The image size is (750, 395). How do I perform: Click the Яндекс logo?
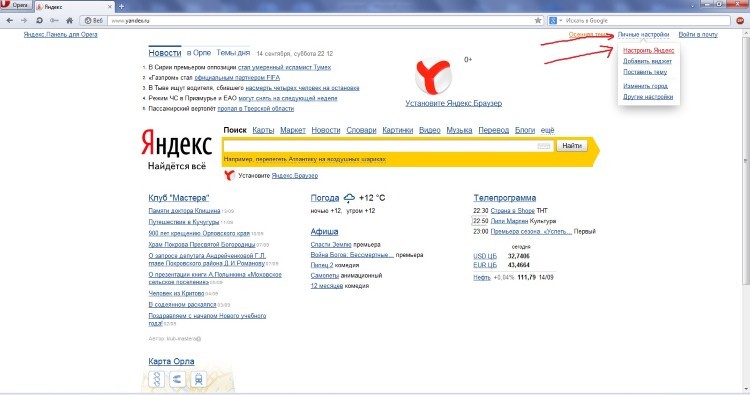(x=176, y=144)
